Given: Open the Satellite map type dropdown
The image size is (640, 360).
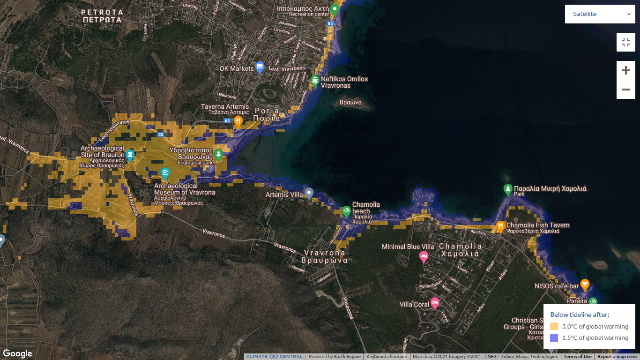Looking at the screenshot, I should click(x=600, y=14).
